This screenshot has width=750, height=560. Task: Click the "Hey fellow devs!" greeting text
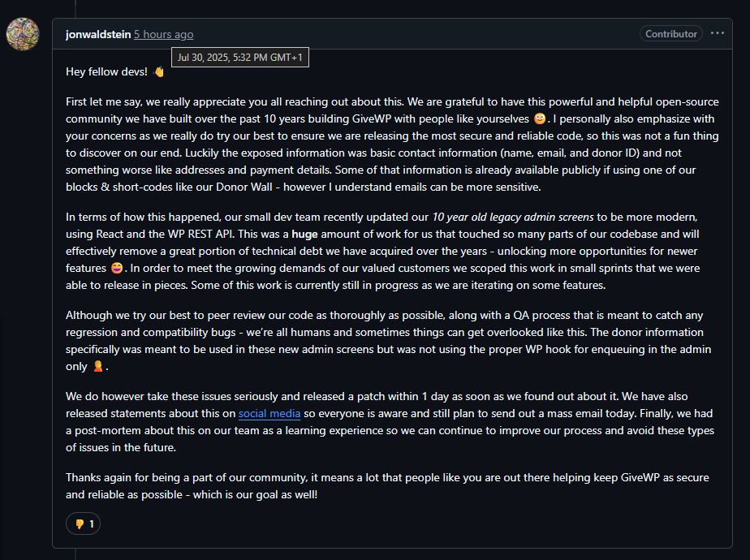click(x=106, y=71)
